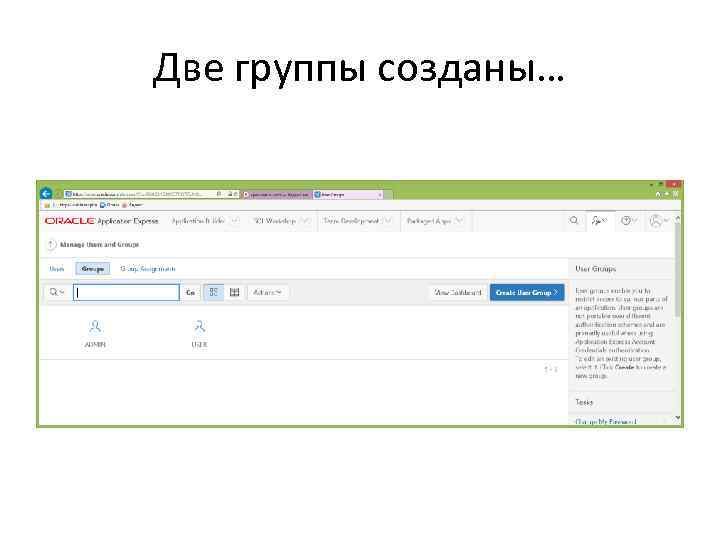
Task: Open the search column selector magnifier dropdown
Action: pos(57,292)
